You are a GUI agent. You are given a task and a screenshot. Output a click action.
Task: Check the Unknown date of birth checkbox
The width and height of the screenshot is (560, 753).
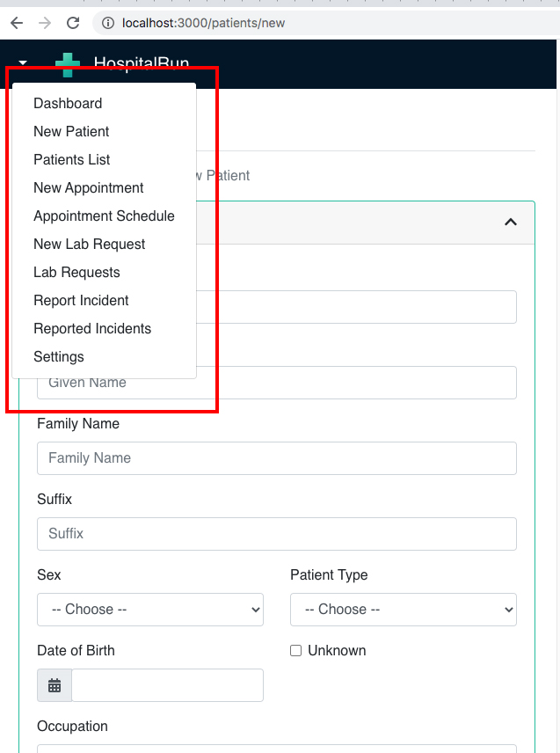pyautogui.click(x=295, y=650)
